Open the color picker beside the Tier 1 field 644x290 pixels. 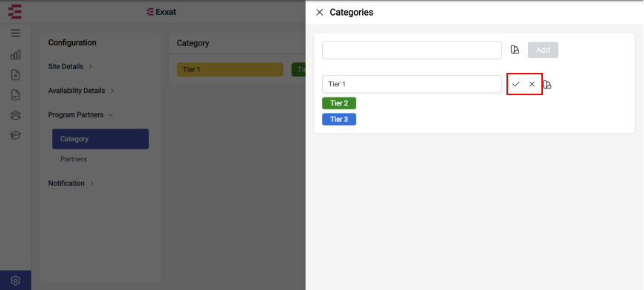pos(547,85)
